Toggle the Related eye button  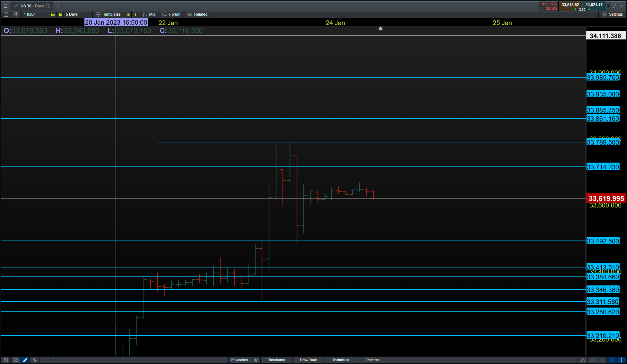tap(198, 14)
